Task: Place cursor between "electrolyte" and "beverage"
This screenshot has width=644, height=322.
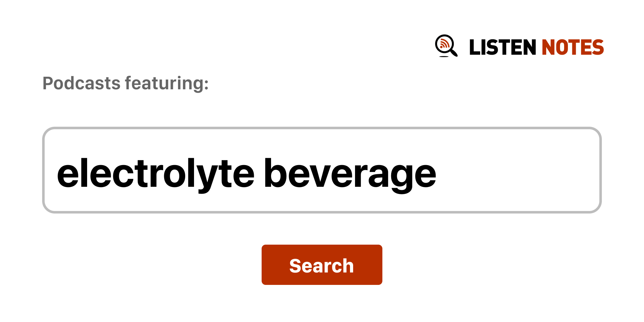Action: 259,174
